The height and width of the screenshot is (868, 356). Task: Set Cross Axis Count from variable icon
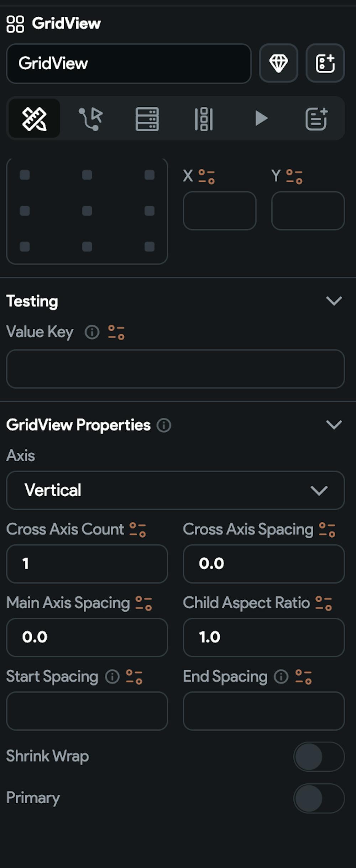tap(138, 529)
